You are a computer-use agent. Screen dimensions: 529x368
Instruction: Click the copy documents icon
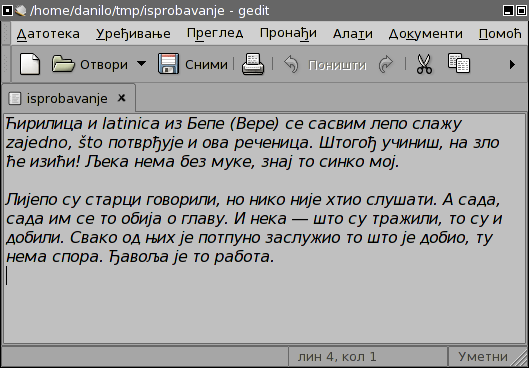tap(459, 63)
